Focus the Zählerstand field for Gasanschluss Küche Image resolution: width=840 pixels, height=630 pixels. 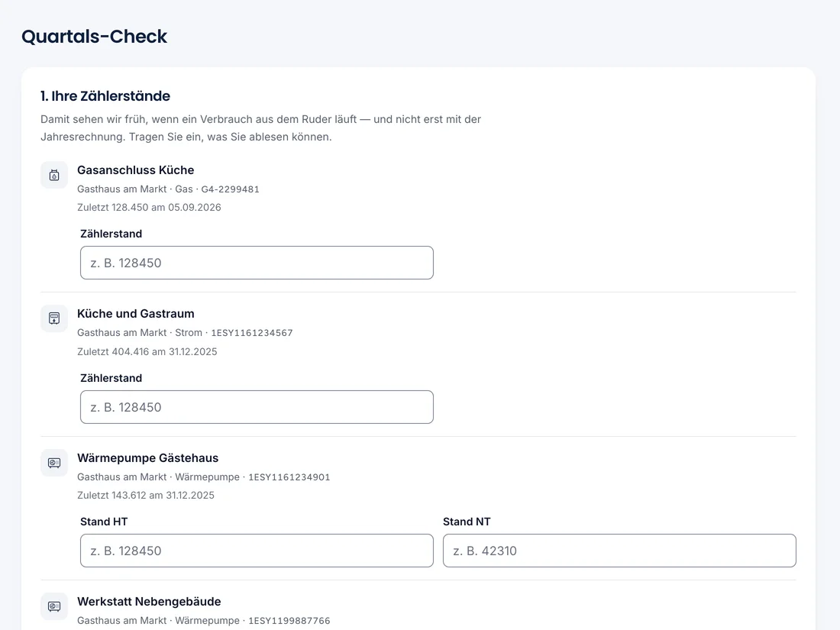pyautogui.click(x=257, y=263)
